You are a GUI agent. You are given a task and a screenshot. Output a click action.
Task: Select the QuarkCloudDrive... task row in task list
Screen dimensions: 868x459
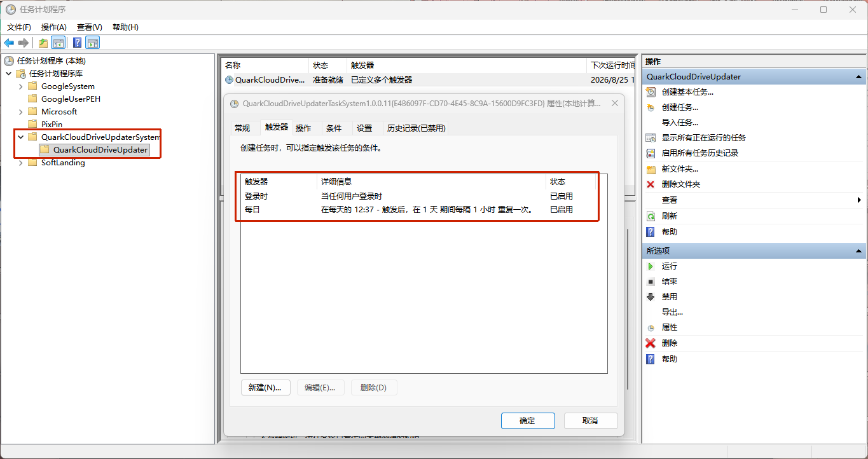tap(428, 80)
